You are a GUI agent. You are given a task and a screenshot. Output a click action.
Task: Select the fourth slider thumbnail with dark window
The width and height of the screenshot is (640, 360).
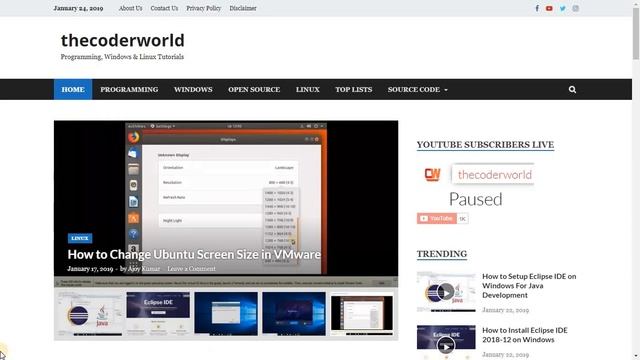click(x=294, y=314)
